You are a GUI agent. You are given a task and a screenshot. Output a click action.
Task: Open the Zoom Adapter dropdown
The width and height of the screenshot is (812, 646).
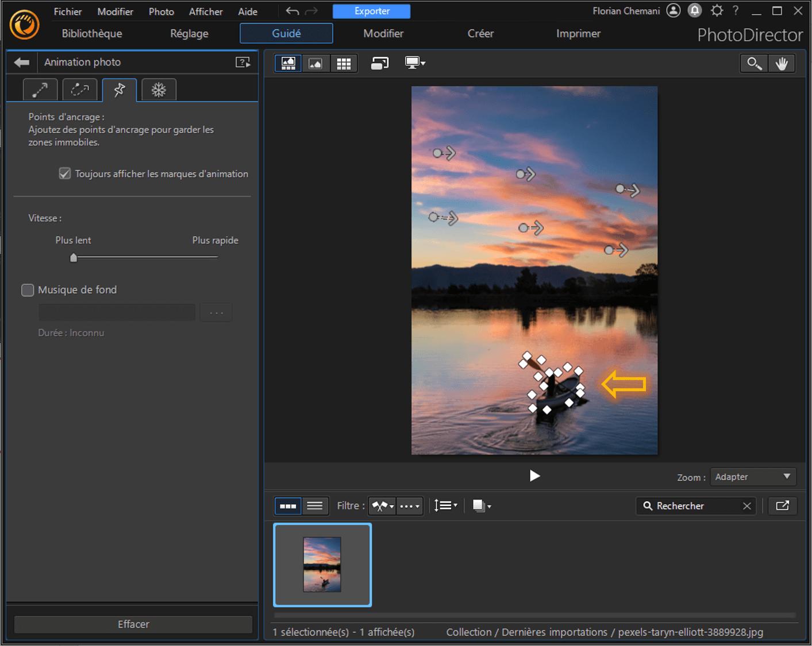753,477
